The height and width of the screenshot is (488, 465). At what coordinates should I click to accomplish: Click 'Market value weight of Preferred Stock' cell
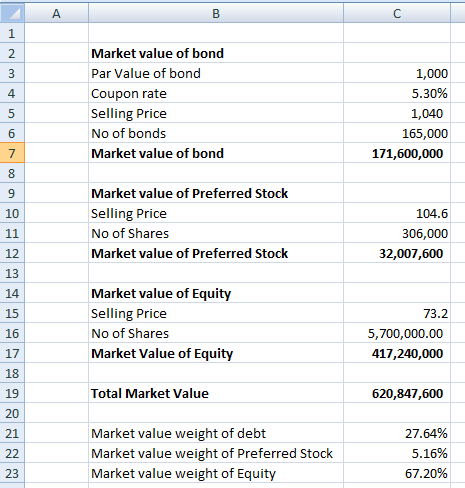point(216,453)
